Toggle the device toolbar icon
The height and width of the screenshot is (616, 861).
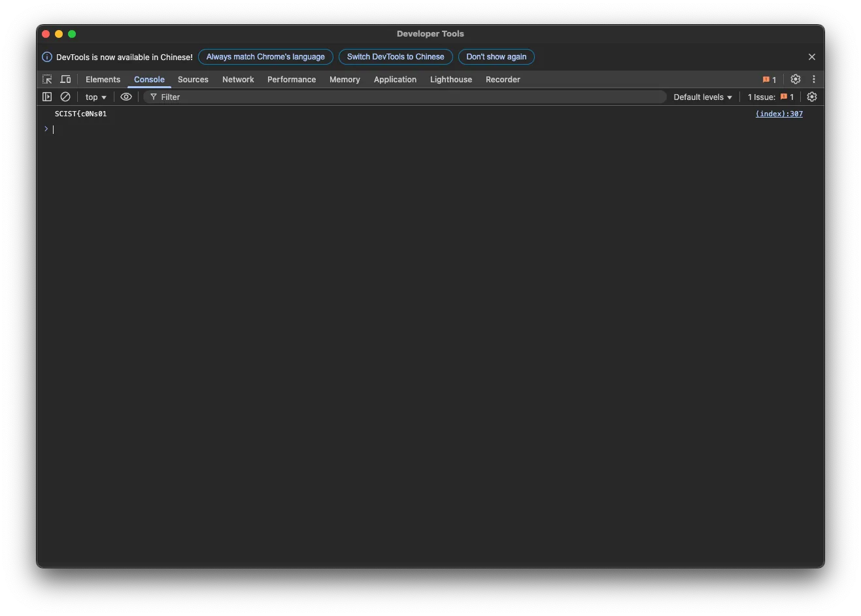click(66, 79)
